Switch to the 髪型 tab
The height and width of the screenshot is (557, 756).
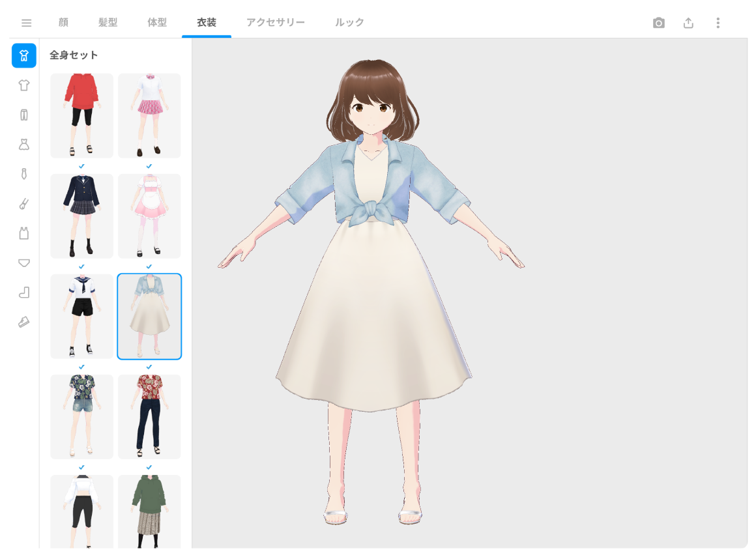pyautogui.click(x=108, y=22)
